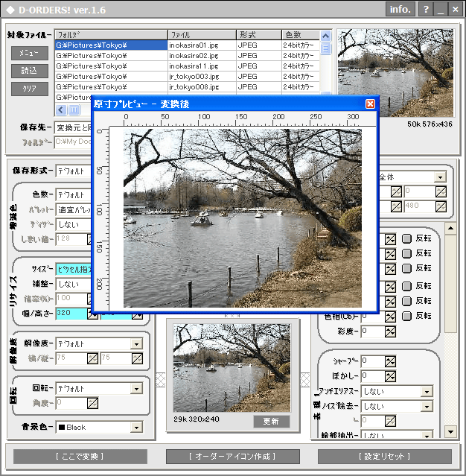Click spinner below ノイズ除去 dropdown
The height and width of the screenshot is (476, 466).
click(x=390, y=421)
